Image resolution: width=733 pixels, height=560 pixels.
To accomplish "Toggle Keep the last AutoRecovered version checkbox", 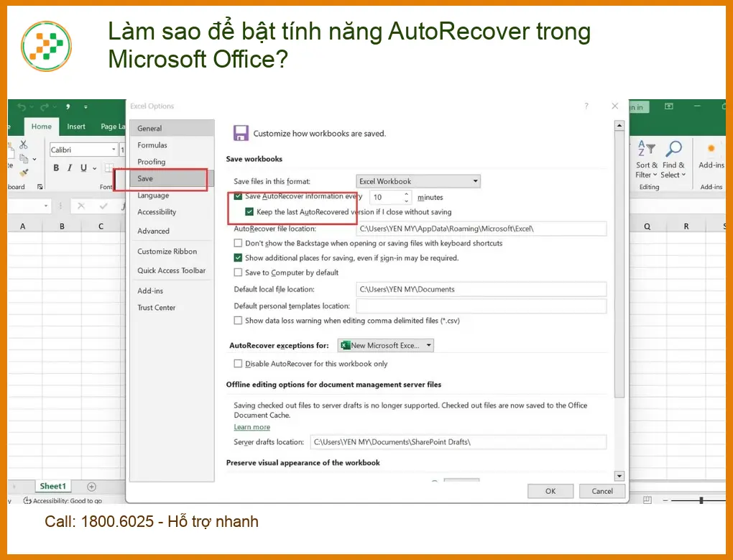I will [249, 212].
